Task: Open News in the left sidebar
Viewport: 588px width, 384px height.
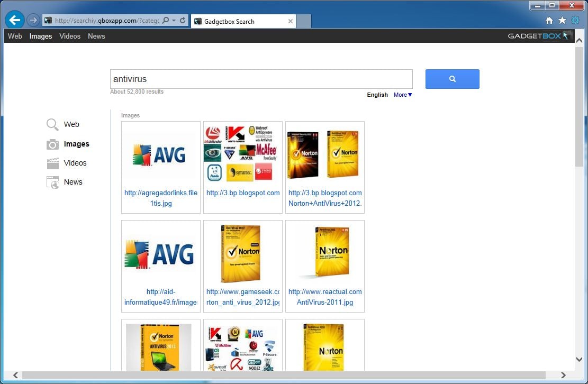Action: (x=73, y=182)
